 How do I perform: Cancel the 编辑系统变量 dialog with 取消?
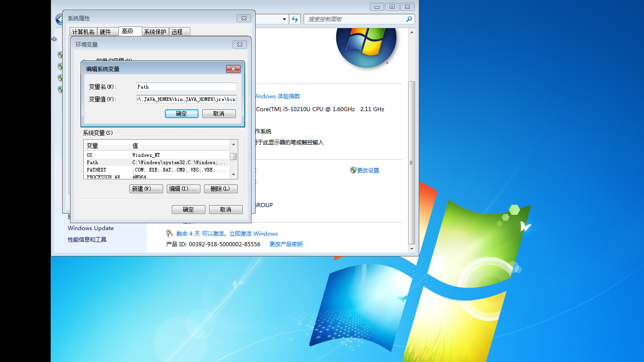(x=219, y=113)
